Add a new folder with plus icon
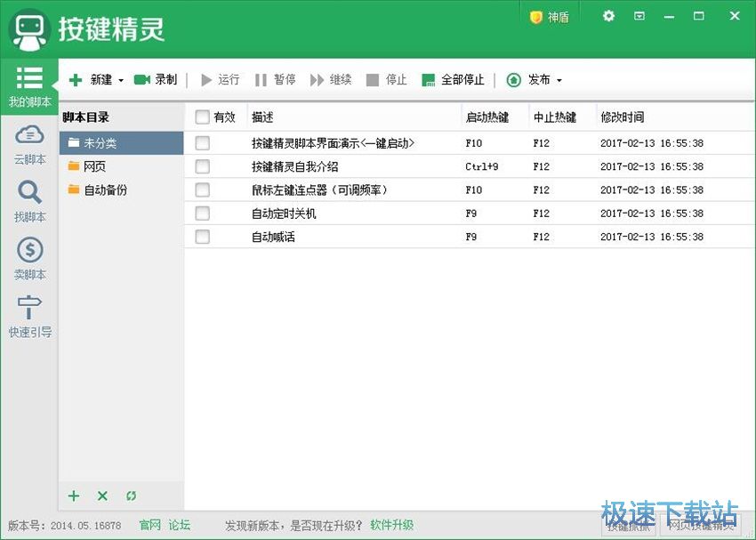Screen dimensions: 756x540 coord(73,496)
